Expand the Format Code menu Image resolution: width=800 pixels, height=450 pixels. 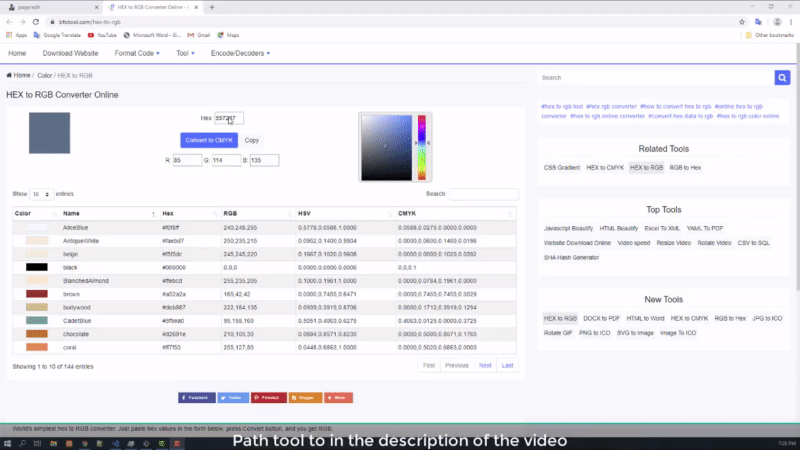pyautogui.click(x=137, y=53)
